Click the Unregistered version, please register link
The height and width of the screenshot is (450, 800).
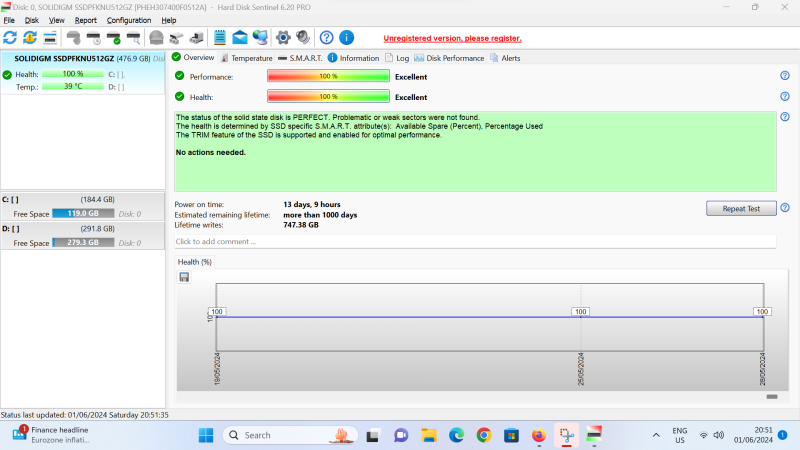tap(452, 38)
